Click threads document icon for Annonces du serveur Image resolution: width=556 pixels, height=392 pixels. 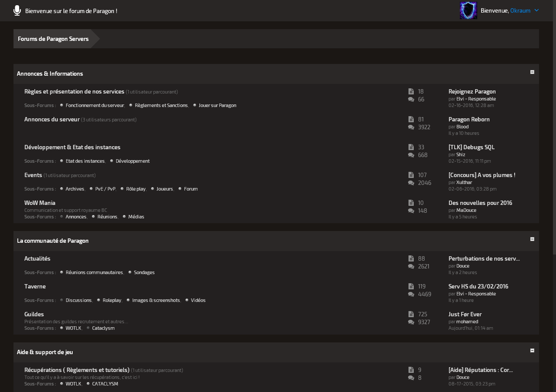411,119
